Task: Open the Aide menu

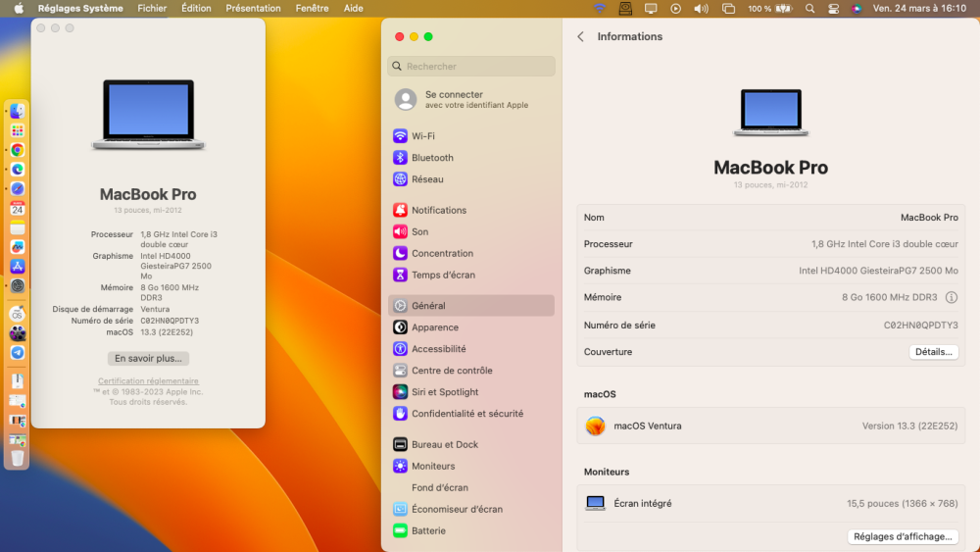Action: [353, 8]
